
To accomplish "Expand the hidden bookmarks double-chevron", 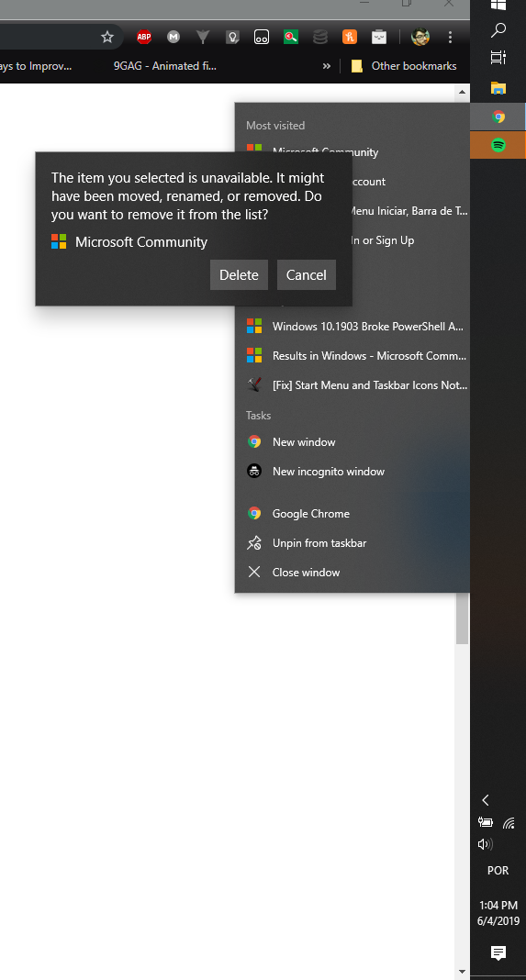I will coord(327,66).
